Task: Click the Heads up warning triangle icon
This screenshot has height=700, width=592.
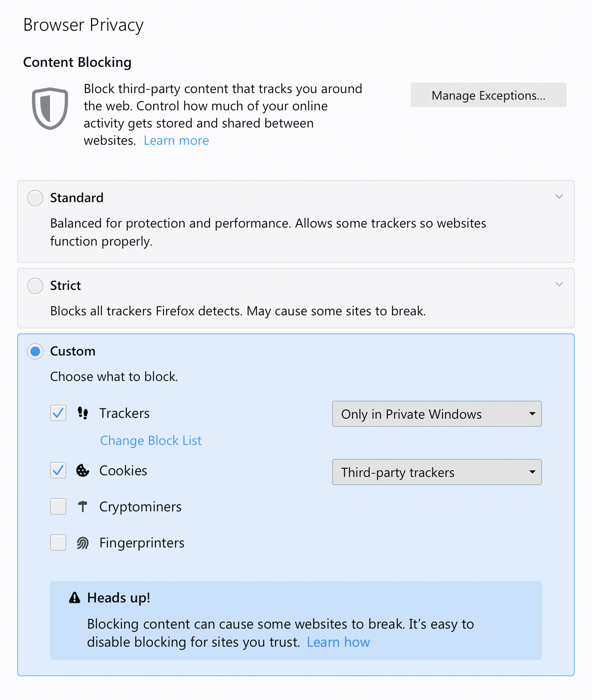Action: pos(75,598)
